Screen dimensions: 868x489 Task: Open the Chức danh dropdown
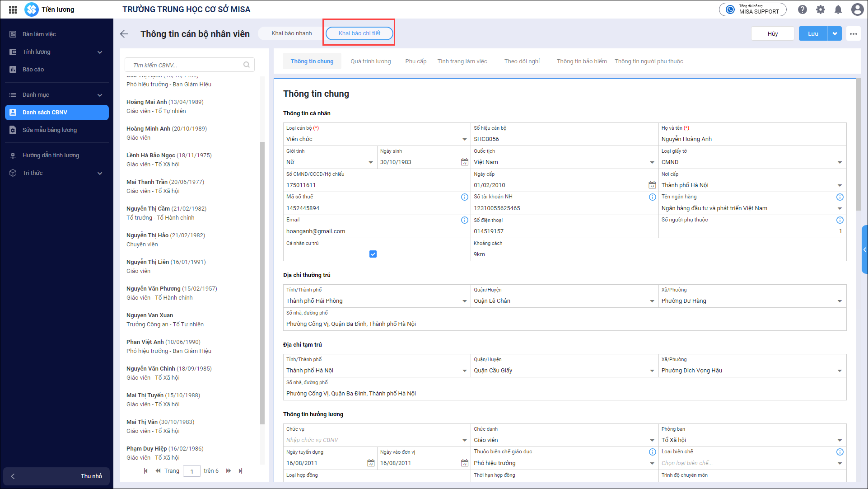tap(652, 440)
